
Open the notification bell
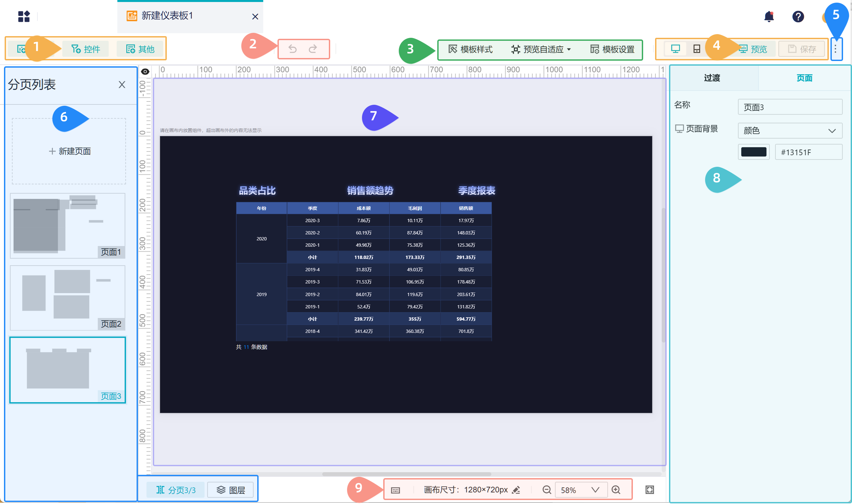[x=769, y=16]
